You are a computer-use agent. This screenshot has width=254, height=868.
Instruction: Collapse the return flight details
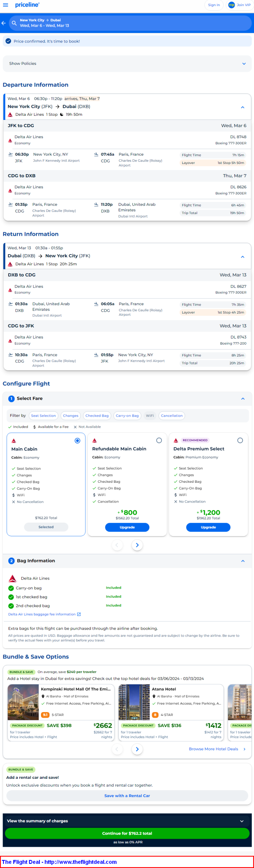pyautogui.click(x=243, y=257)
